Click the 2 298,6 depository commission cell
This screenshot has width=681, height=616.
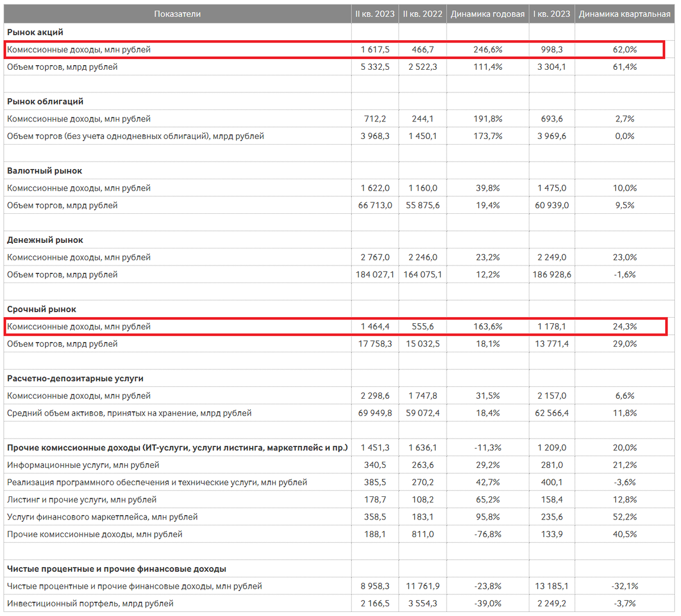(375, 396)
